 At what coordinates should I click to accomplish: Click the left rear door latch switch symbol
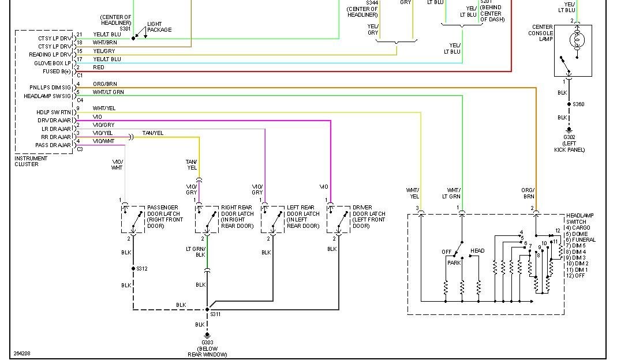(x=272, y=219)
